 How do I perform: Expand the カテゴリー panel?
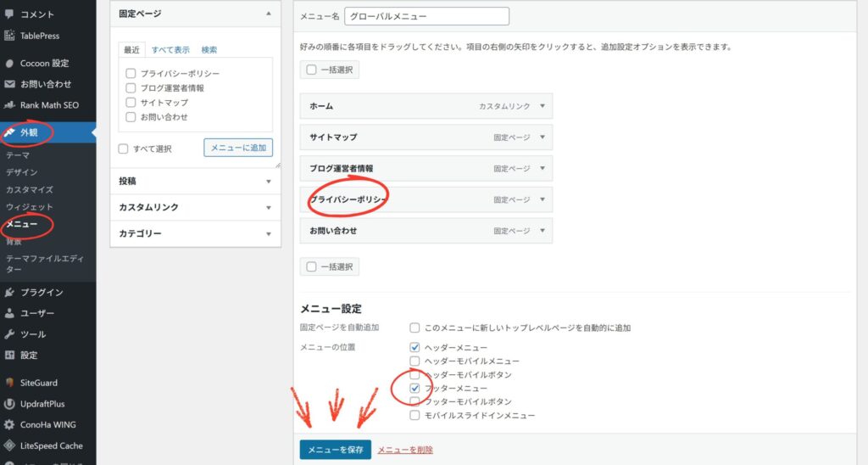[x=196, y=233]
